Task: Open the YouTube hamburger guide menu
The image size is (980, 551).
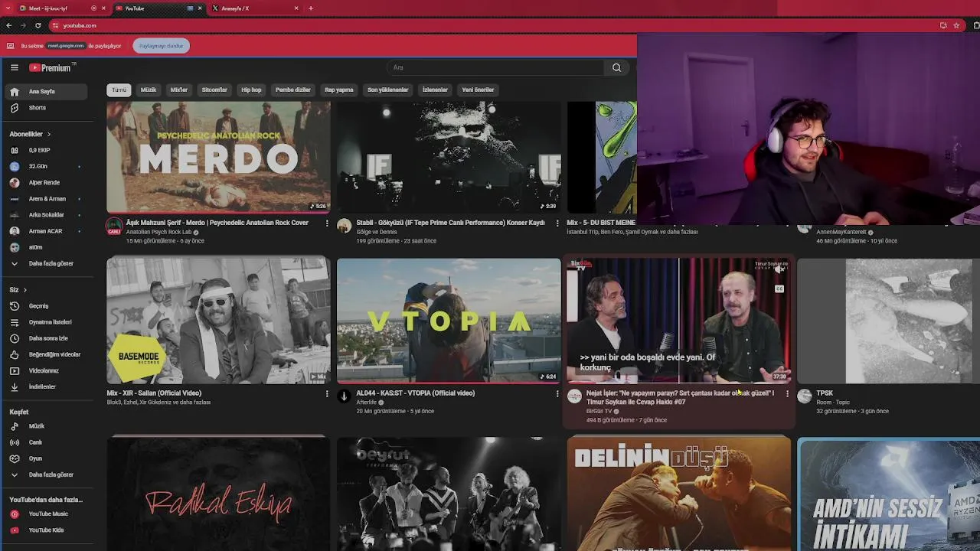Action: [14, 67]
